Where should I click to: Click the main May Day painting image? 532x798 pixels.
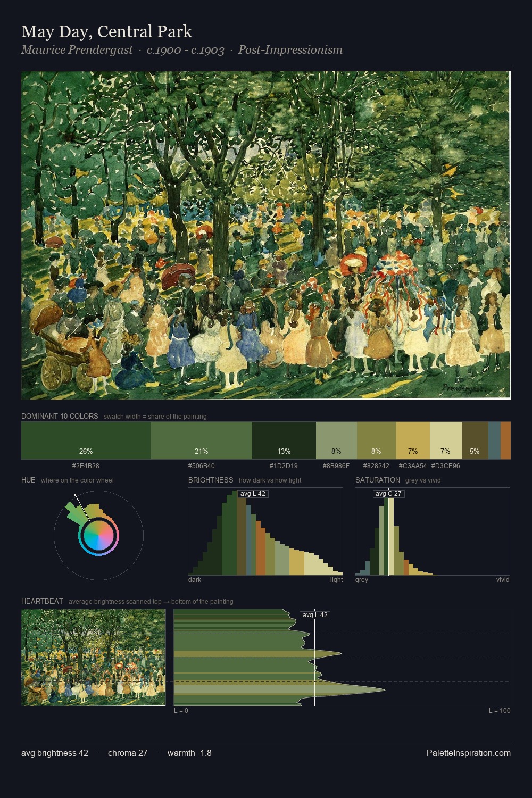pos(266,235)
